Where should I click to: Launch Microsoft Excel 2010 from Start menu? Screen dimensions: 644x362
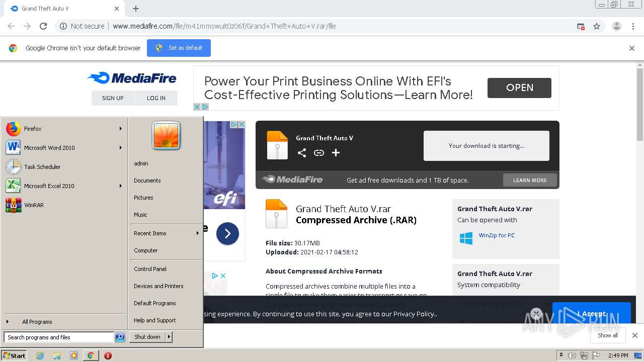coord(64,186)
